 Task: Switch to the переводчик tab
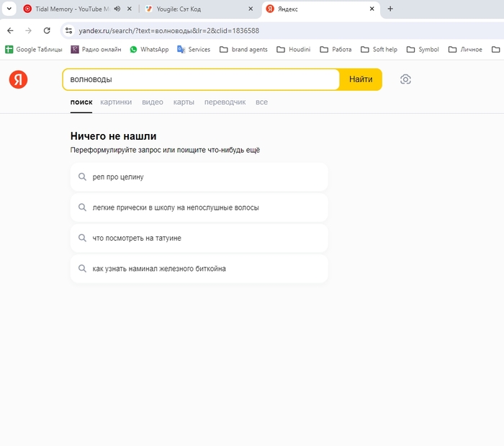[x=225, y=102]
